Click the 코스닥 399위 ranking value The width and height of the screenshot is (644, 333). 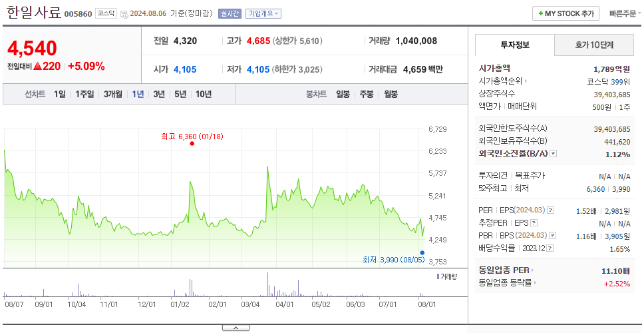point(609,81)
